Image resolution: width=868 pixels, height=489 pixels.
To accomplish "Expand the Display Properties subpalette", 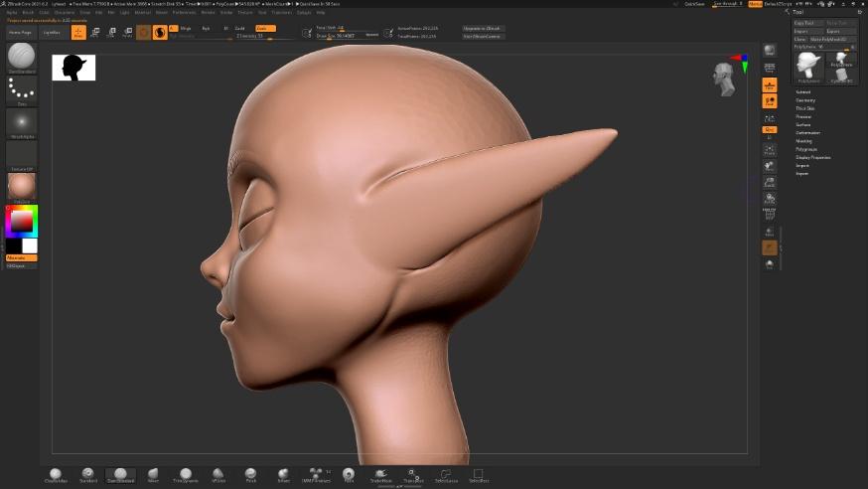I will click(x=812, y=157).
